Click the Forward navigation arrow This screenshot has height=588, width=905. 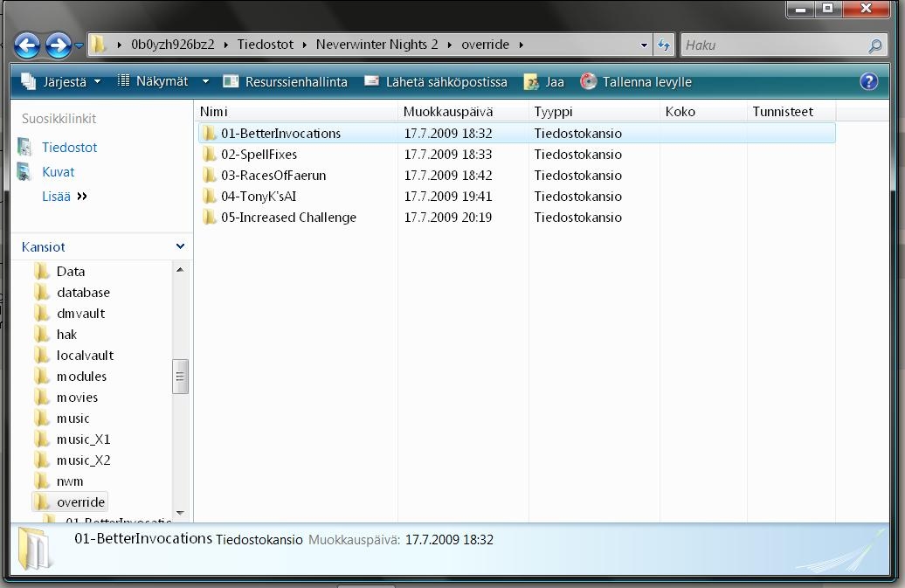[58, 45]
